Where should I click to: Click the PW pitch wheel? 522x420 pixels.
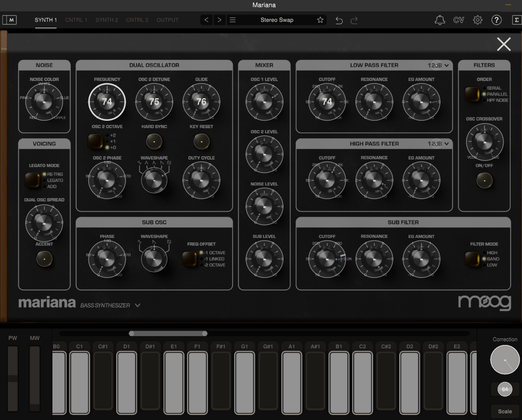tap(13, 379)
